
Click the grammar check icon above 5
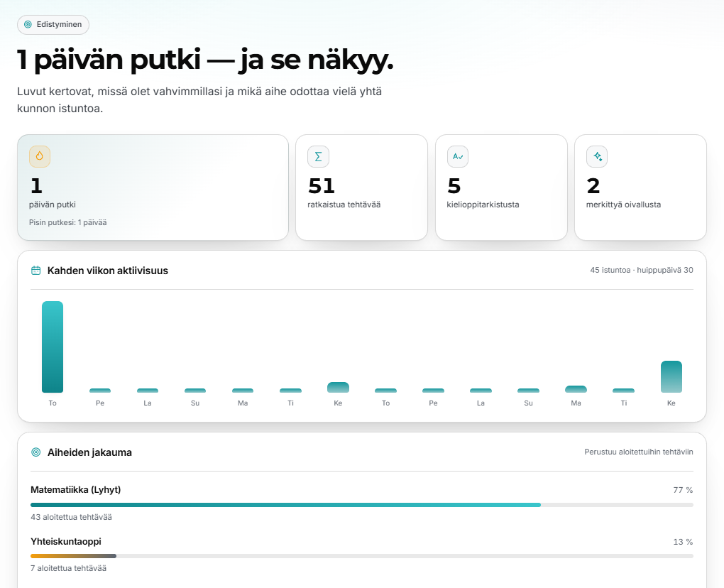pos(458,156)
